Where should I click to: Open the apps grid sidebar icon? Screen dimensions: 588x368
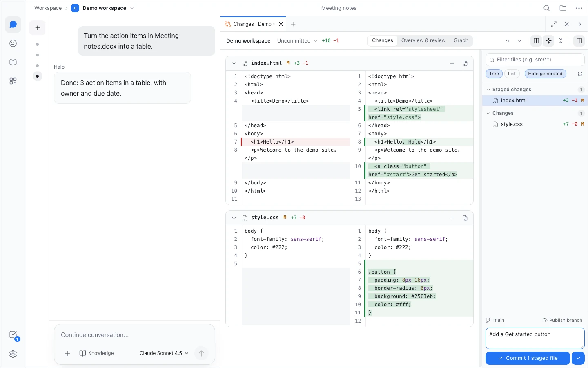point(13,81)
